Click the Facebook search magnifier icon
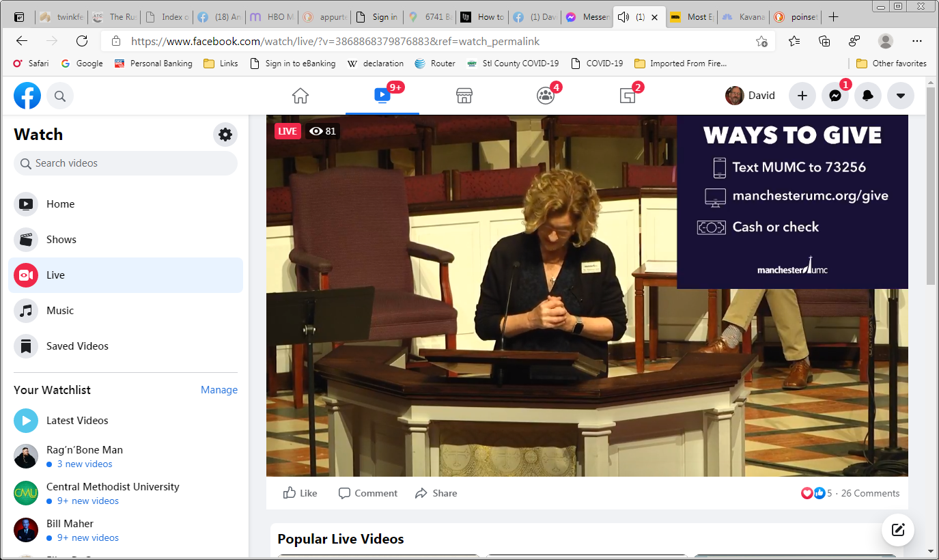Image resolution: width=939 pixels, height=560 pixels. [x=60, y=96]
